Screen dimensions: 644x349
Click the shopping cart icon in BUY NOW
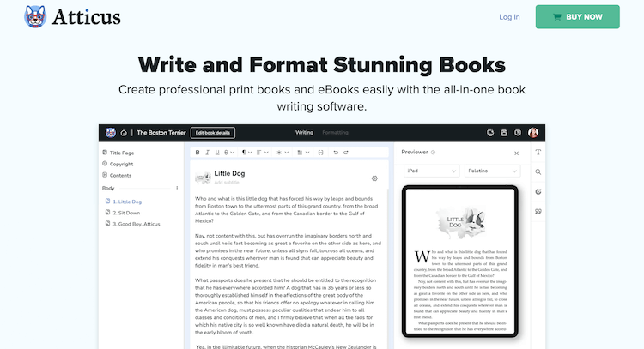coord(557,17)
